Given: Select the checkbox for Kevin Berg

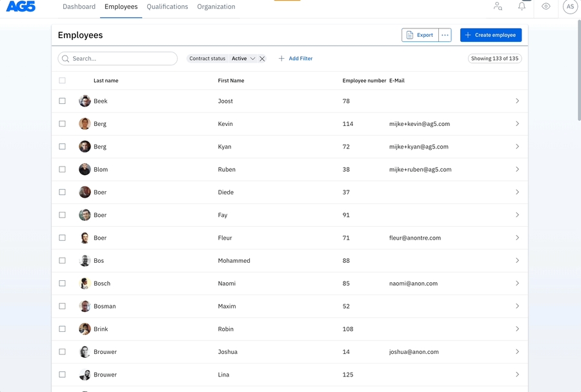Looking at the screenshot, I should tap(63, 124).
